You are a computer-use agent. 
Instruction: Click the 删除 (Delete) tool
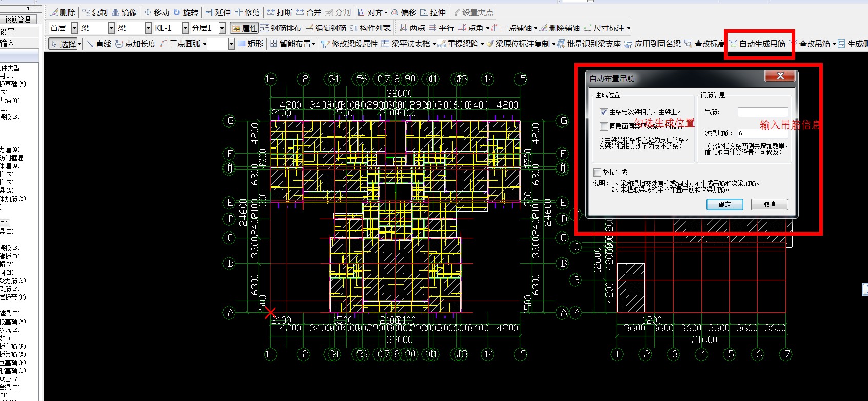click(x=63, y=12)
